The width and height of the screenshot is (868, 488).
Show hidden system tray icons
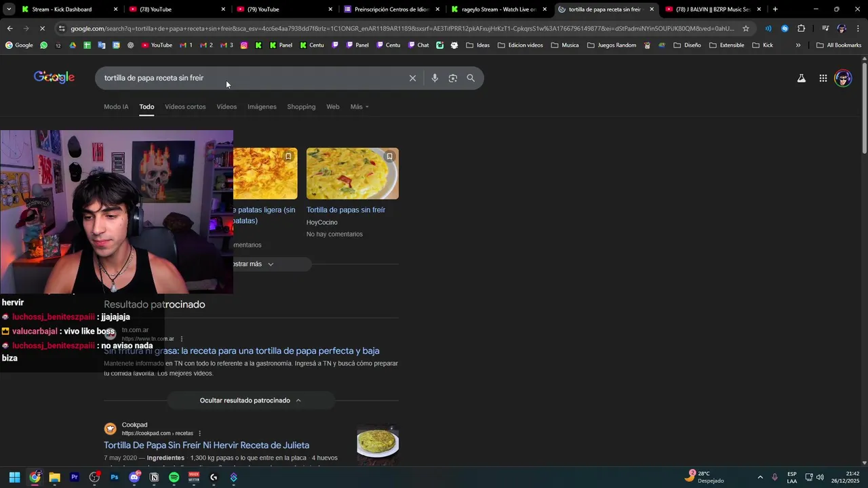coord(760,477)
